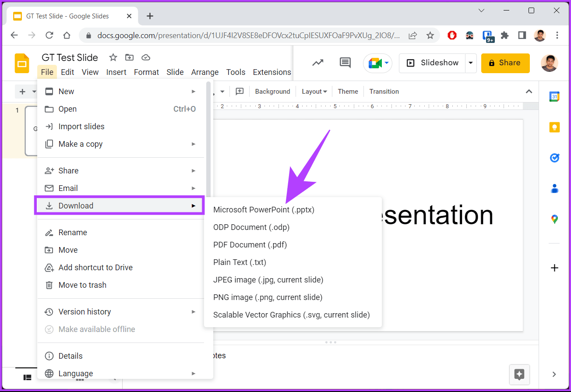Open the Layout dropdown
Image resolution: width=571 pixels, height=392 pixels.
pos(314,91)
